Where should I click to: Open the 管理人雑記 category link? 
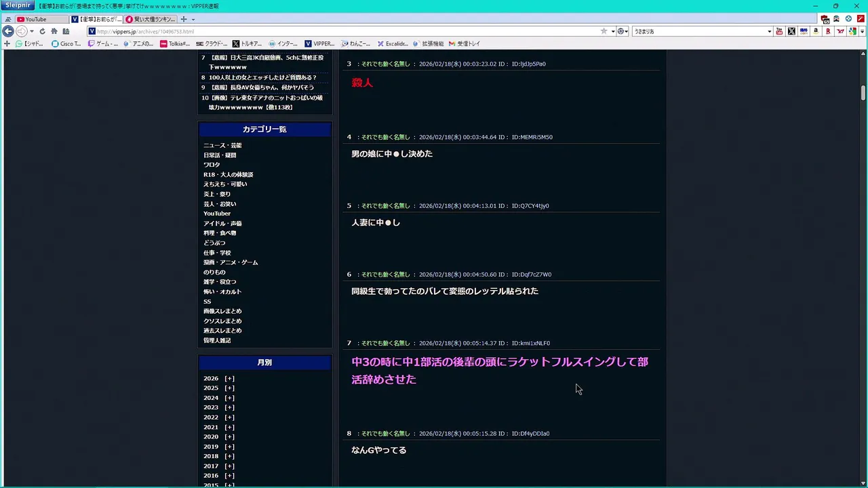click(x=217, y=340)
